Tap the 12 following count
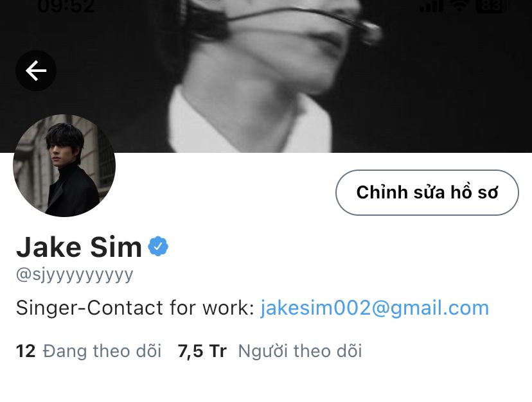Screen dimensions: 532x402 (26, 351)
